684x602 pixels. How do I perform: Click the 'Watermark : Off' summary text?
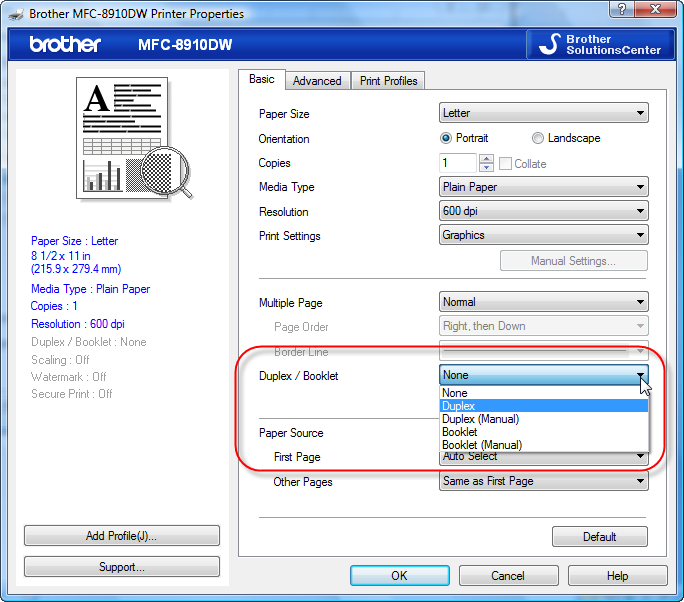pos(69,377)
